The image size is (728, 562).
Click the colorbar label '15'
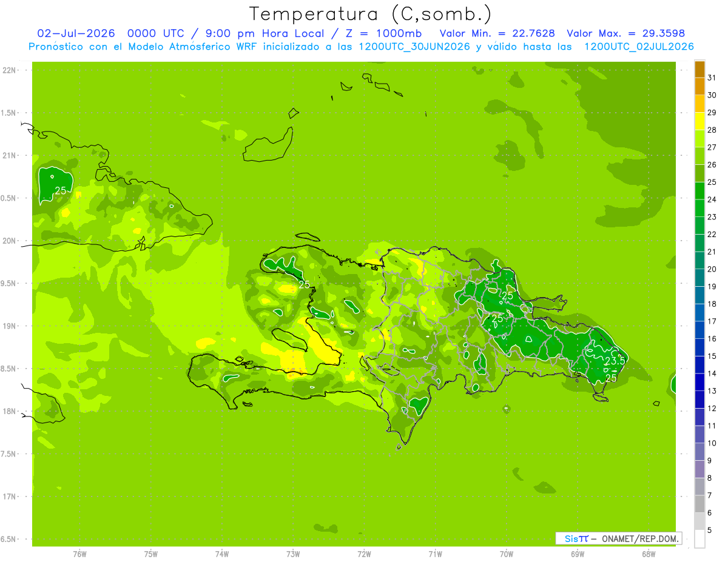(712, 356)
